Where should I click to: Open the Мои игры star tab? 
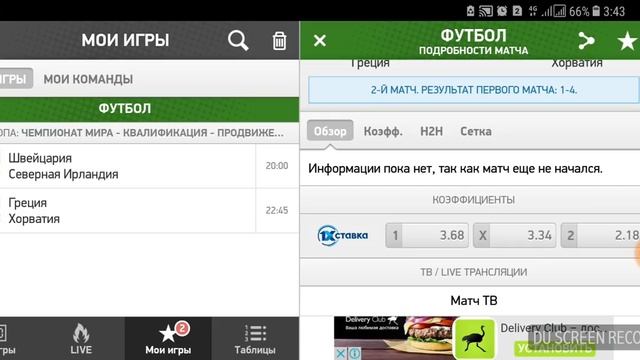pos(168,339)
